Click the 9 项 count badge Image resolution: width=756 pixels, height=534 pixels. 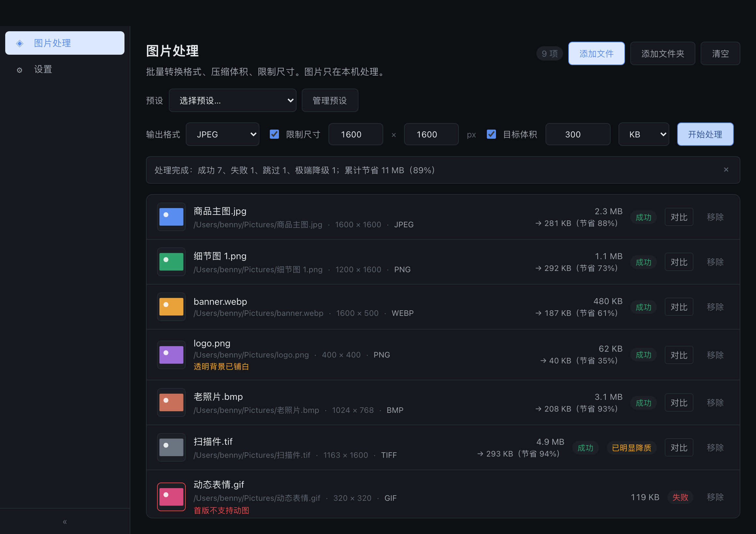[549, 54]
